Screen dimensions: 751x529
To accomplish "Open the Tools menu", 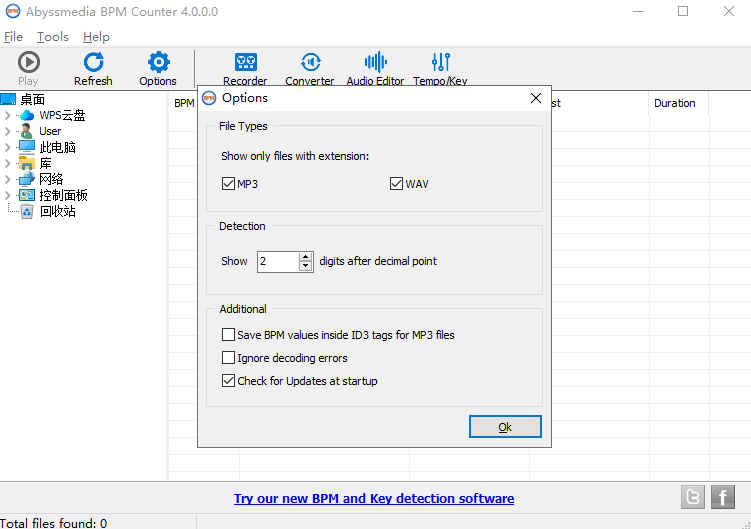I will coord(53,37).
